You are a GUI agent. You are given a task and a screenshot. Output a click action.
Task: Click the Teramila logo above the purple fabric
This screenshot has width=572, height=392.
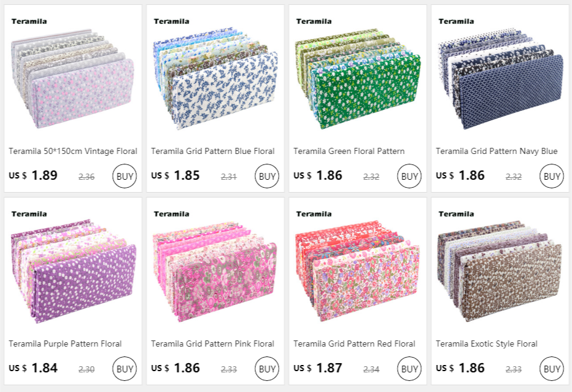pyautogui.click(x=29, y=214)
